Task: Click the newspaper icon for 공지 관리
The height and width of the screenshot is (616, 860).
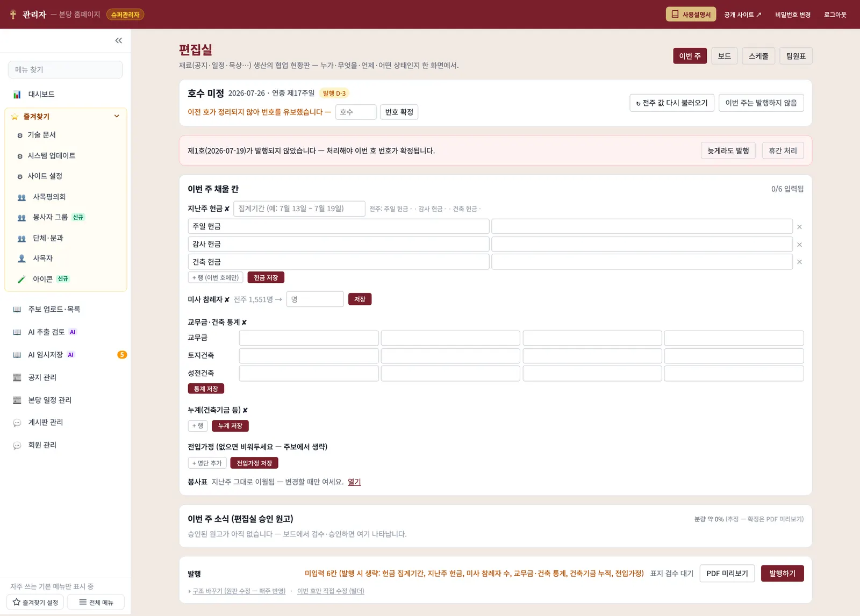Action: [x=17, y=377]
